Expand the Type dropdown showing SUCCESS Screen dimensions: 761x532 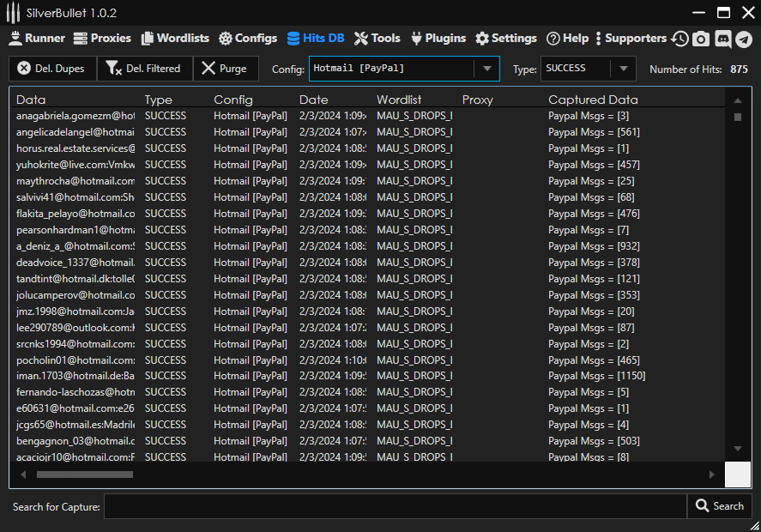coord(624,69)
